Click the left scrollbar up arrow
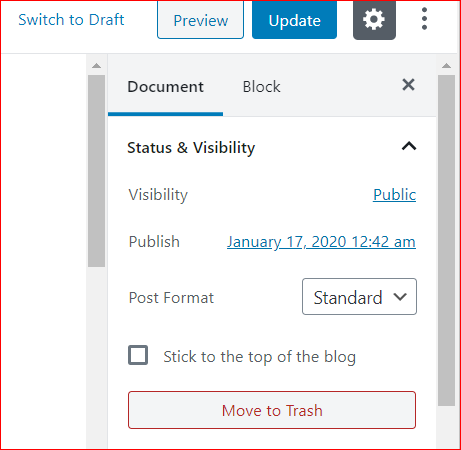This screenshot has height=450, width=461. pos(97,65)
